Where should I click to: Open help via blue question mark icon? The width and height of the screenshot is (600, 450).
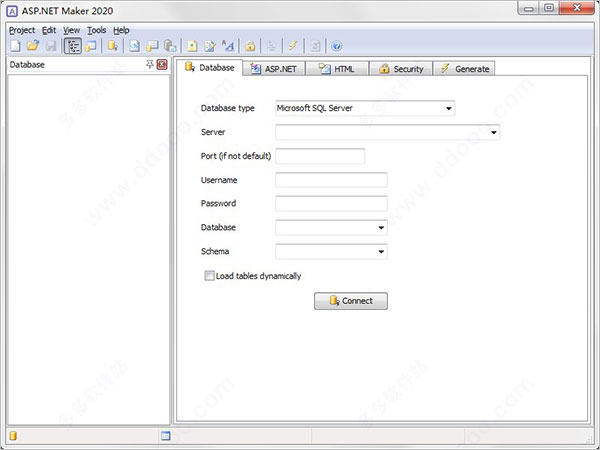click(x=336, y=46)
